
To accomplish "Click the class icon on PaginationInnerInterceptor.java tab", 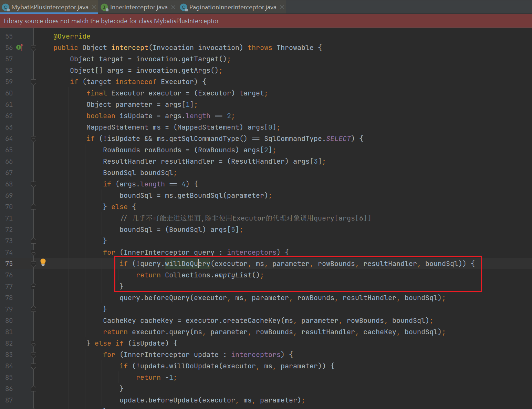I will click(184, 7).
